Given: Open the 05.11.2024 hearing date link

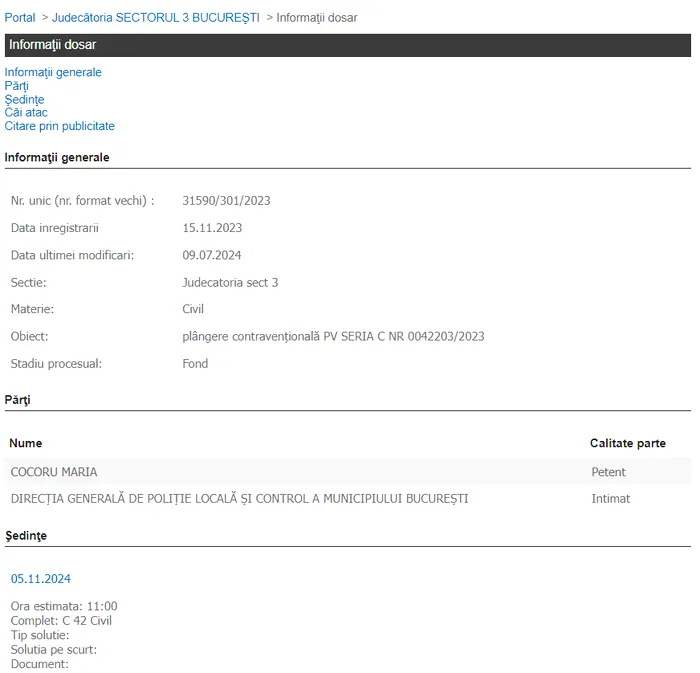Looking at the screenshot, I should tap(41, 579).
